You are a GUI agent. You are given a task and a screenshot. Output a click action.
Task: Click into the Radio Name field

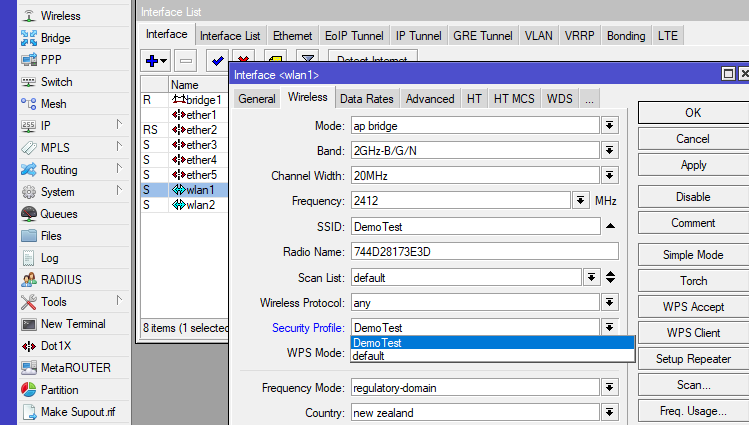484,252
